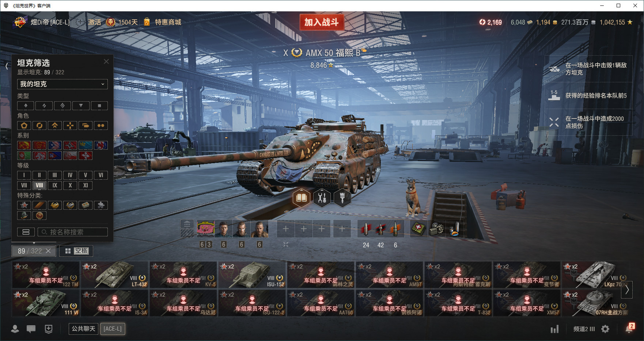This screenshot has width=644, height=341.
Task: Open the maintenance wrench icon below the tank
Action: (322, 198)
